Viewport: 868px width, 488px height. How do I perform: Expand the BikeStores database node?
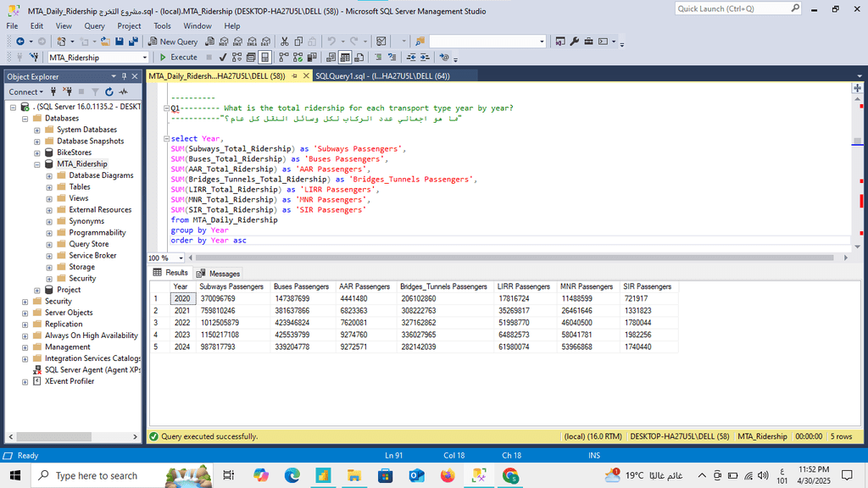(37, 152)
